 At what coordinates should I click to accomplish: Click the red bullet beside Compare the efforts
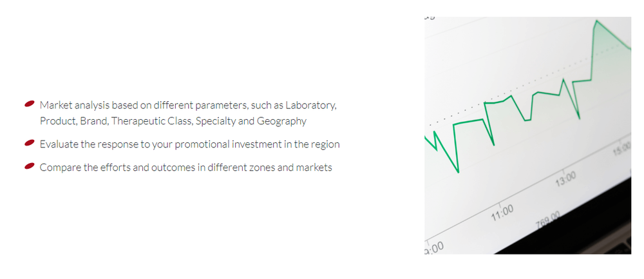tap(30, 166)
